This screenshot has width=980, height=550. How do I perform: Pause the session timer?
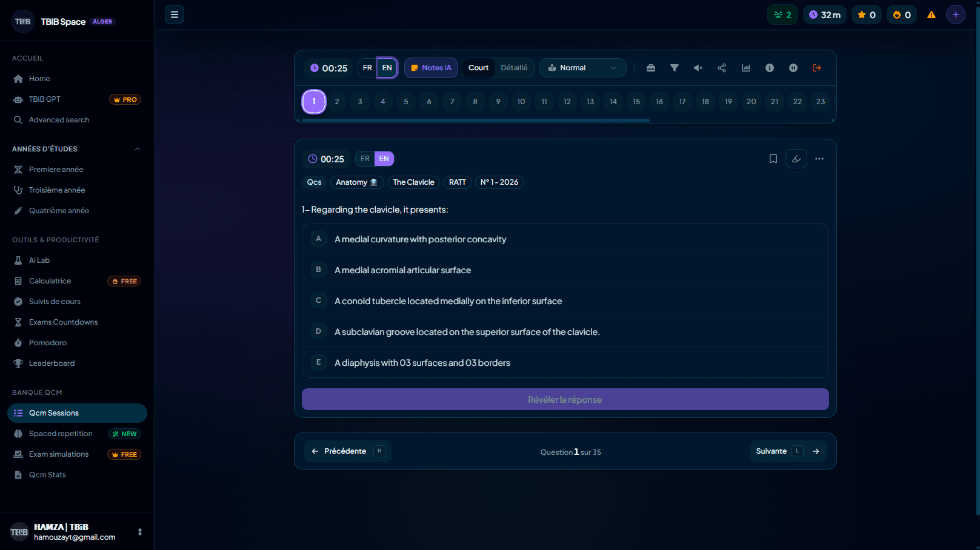click(793, 68)
